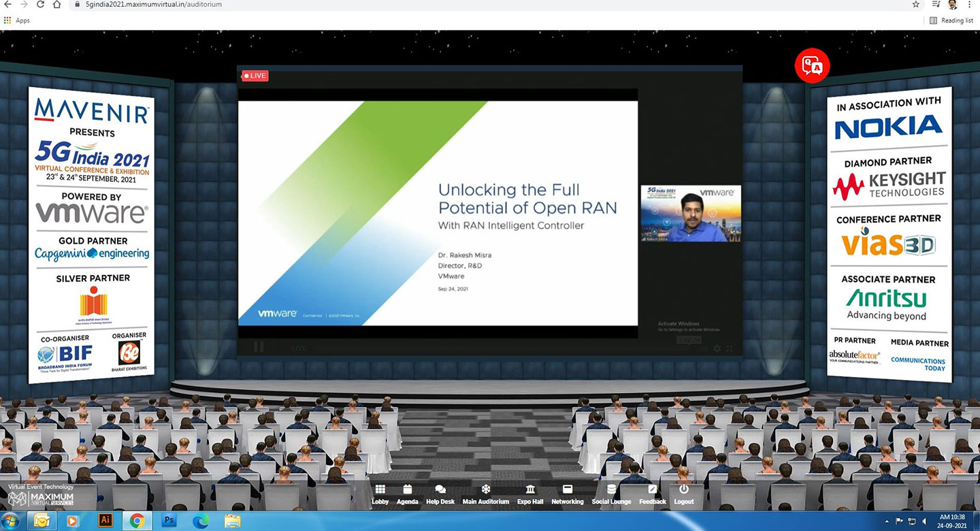Click the red LIVE badge on video
This screenshot has height=531, width=980.
point(255,76)
